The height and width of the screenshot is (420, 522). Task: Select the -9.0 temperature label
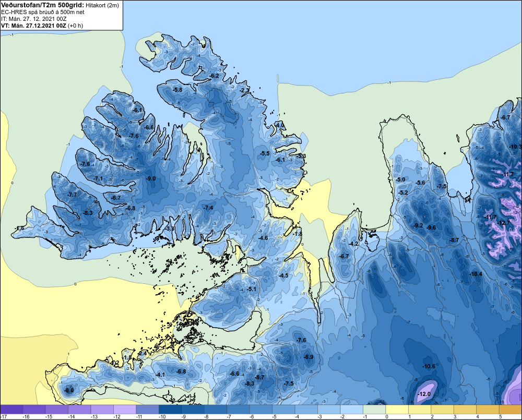pyautogui.click(x=151, y=178)
